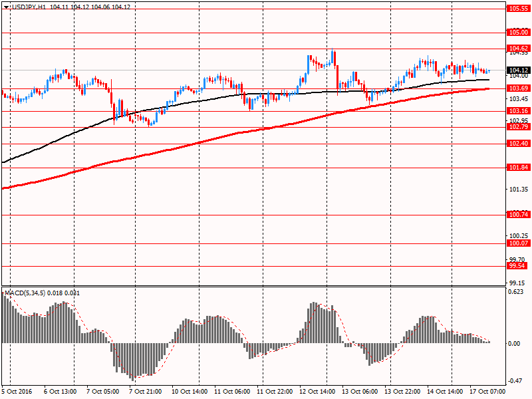Select the 10 Oct 14:00 time label
This screenshot has height=399, width=532.
tap(190, 391)
